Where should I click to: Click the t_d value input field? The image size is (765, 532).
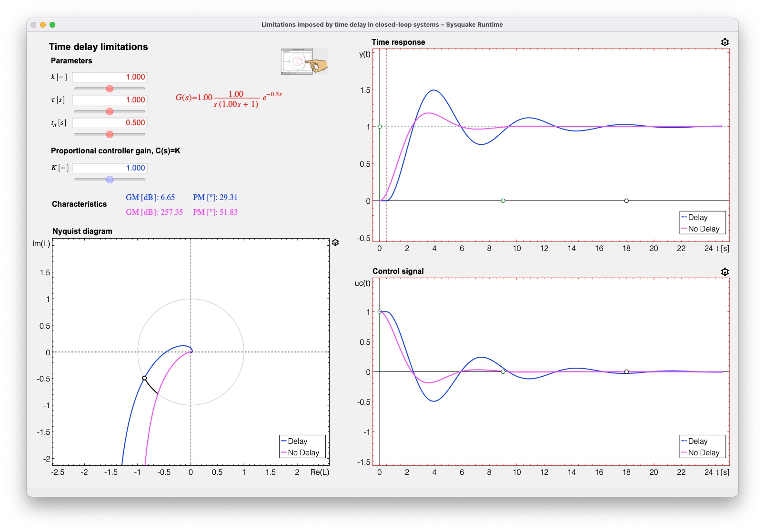[109, 122]
